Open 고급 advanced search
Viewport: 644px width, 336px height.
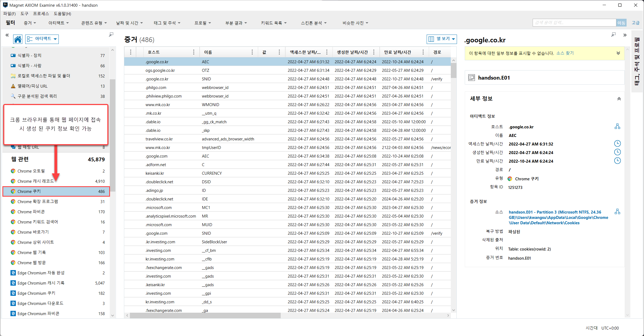pos(635,23)
